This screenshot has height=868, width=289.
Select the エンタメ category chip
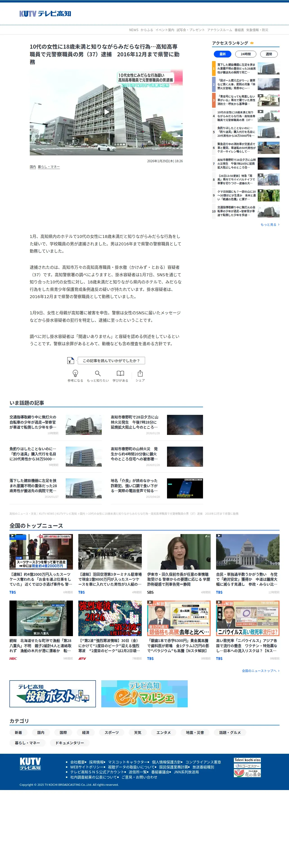pyautogui.click(x=163, y=733)
